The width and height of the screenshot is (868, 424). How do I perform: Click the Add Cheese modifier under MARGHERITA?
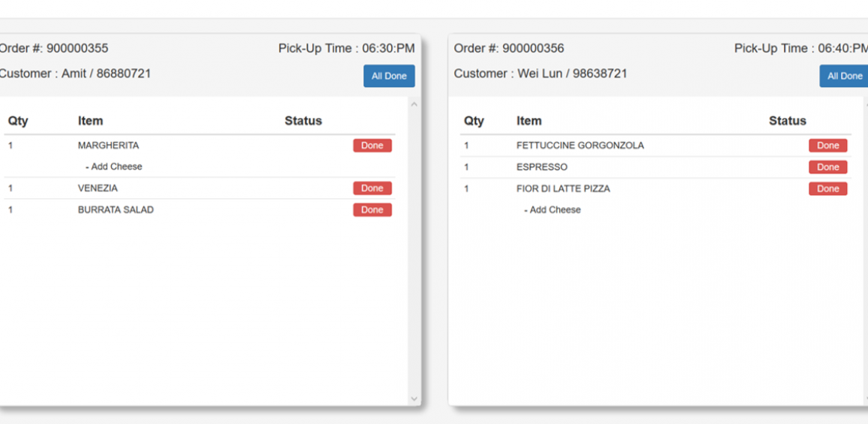(115, 167)
